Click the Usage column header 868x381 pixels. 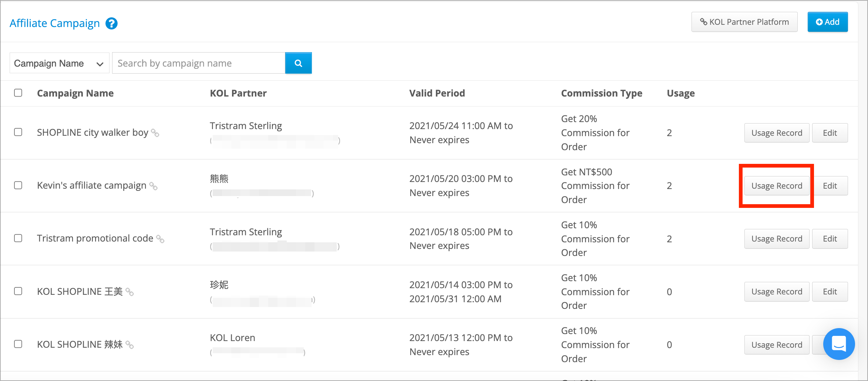[x=681, y=93]
